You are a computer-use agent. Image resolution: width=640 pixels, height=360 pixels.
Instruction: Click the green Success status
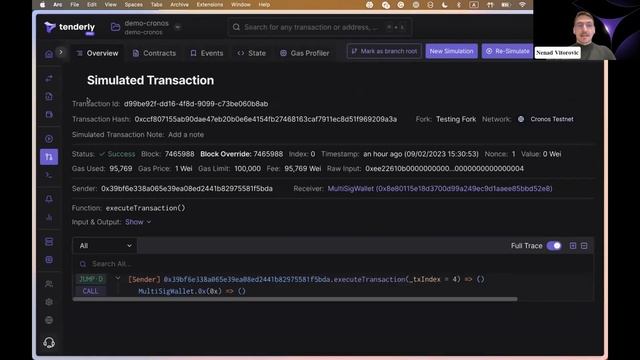coord(118,154)
